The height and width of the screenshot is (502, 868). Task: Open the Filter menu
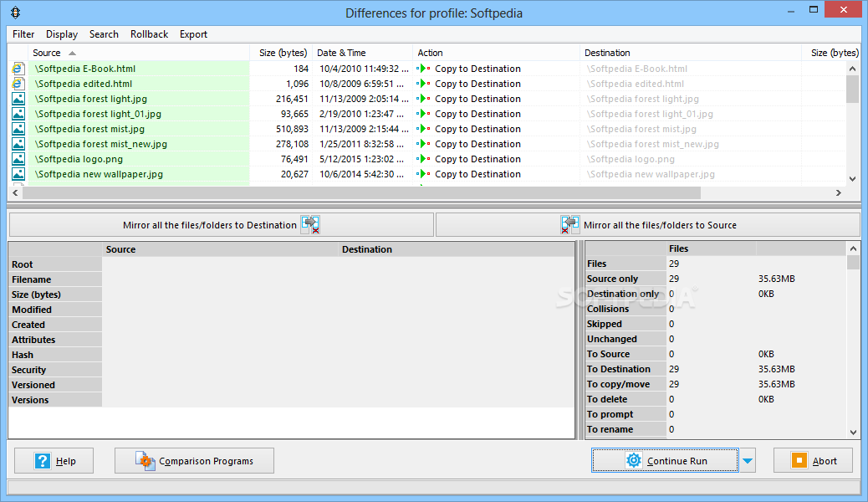(x=23, y=34)
